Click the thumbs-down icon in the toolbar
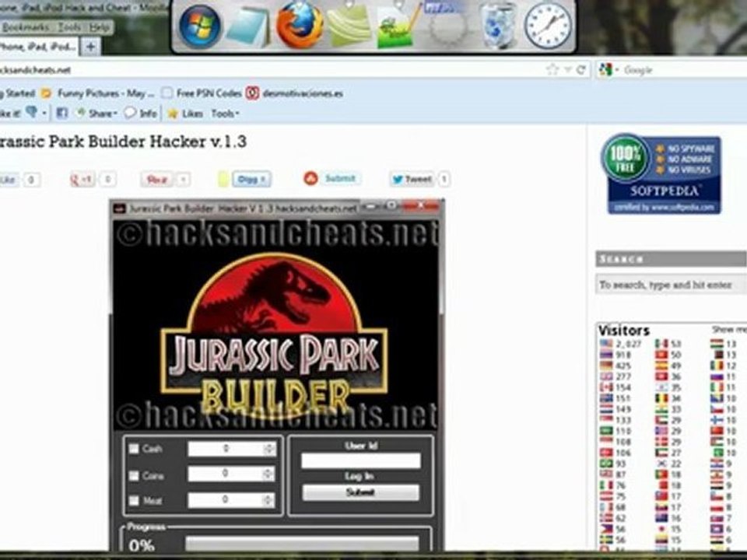This screenshot has height=560, width=747. pos(31,113)
